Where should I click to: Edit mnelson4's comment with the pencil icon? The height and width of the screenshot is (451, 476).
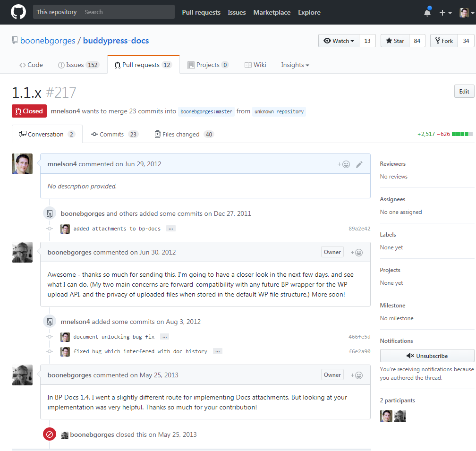[359, 164]
